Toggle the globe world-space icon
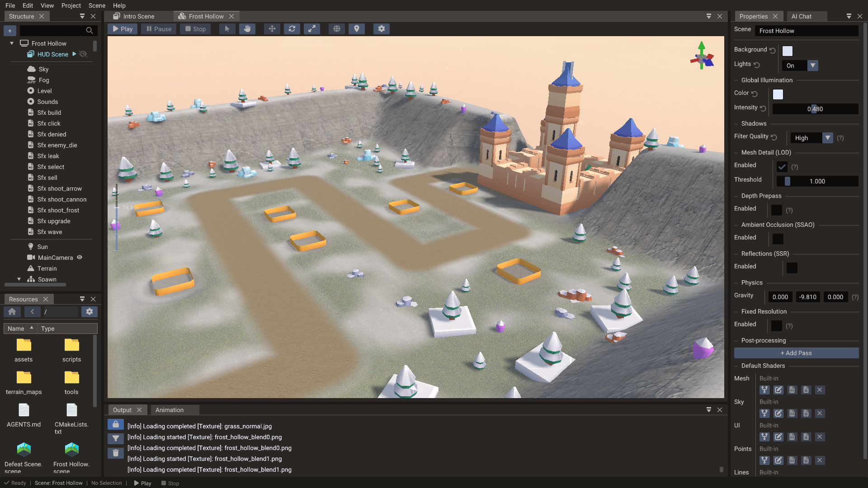The image size is (868, 488). point(337,29)
